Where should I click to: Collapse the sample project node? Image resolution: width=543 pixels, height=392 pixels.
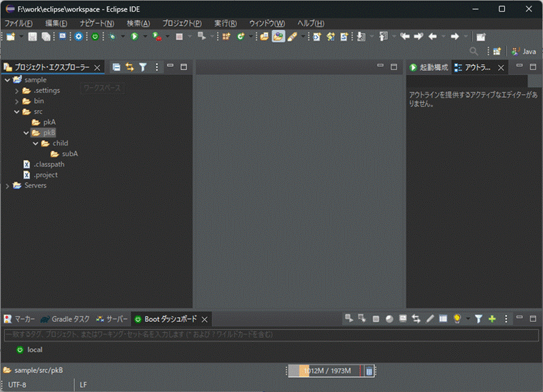(7, 80)
